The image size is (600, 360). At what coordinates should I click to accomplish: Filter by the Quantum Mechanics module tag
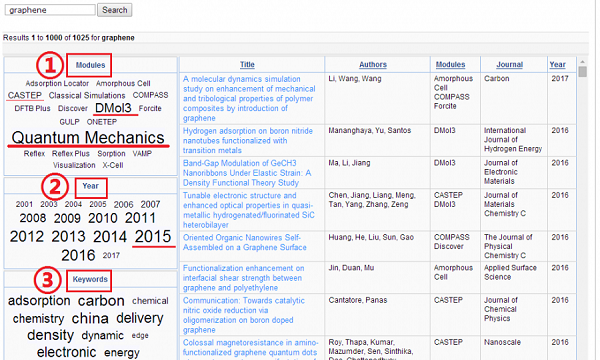pos(88,138)
